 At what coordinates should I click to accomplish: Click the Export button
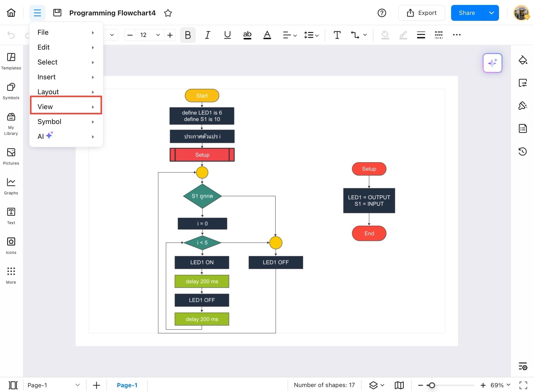(421, 13)
